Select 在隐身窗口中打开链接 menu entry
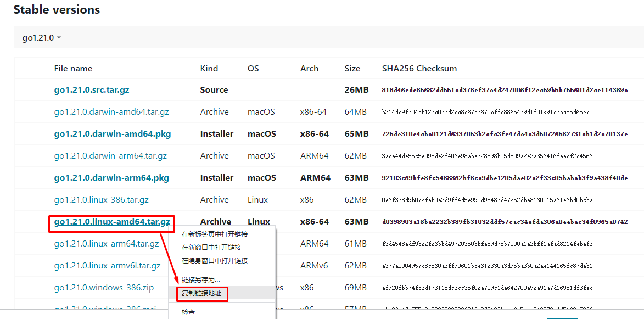The height and width of the screenshot is (319, 644). pos(215,261)
